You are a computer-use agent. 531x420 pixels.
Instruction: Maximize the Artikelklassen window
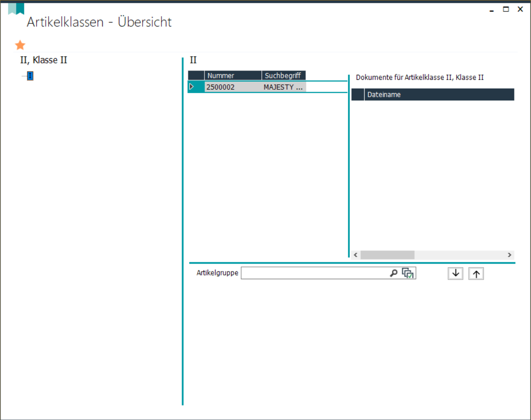(x=506, y=9)
